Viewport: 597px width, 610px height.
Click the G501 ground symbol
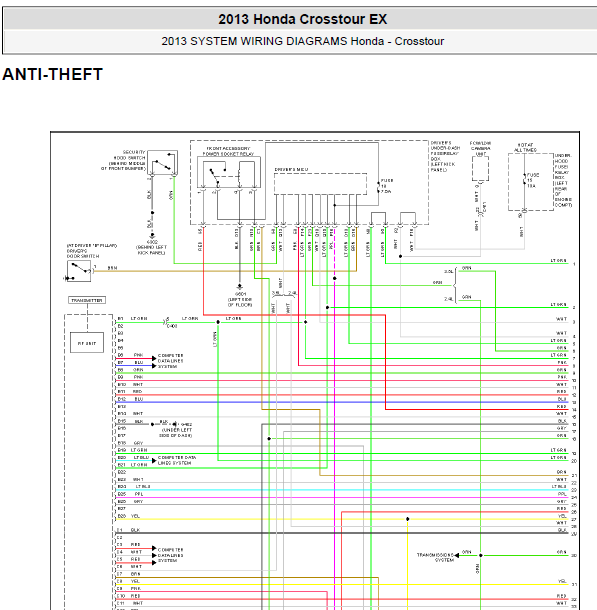click(240, 288)
